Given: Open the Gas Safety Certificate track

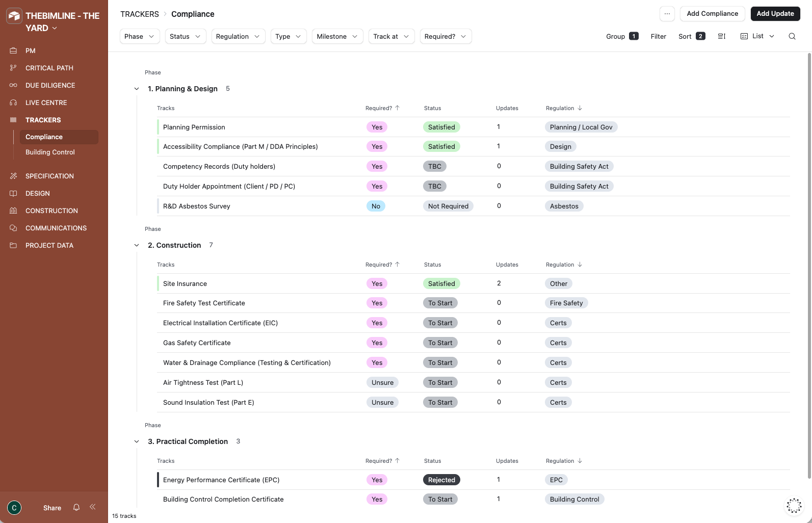Looking at the screenshot, I should (x=197, y=343).
